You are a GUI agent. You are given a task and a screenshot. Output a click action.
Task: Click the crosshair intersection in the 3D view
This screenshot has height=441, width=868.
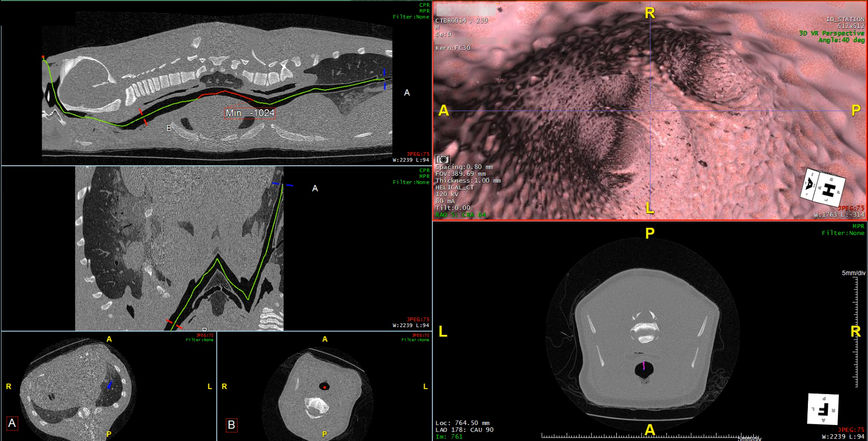click(x=650, y=111)
